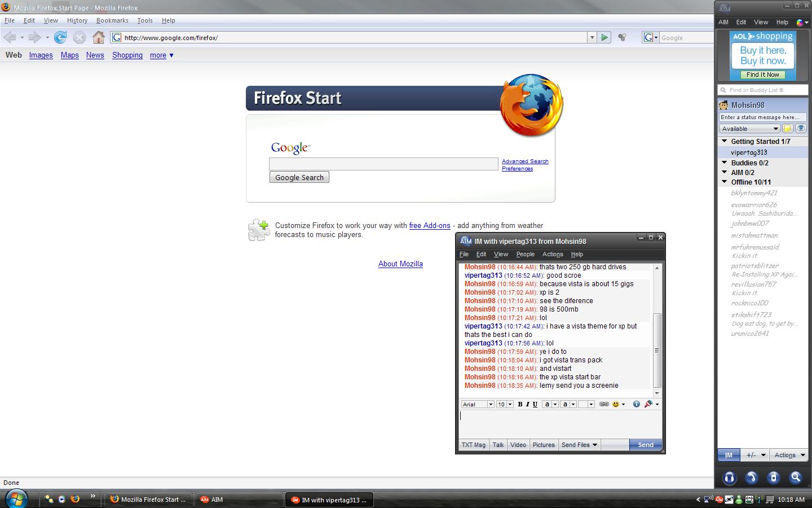Toggle underline text in the IM
Viewport: 812px width, 508px height.
point(535,404)
